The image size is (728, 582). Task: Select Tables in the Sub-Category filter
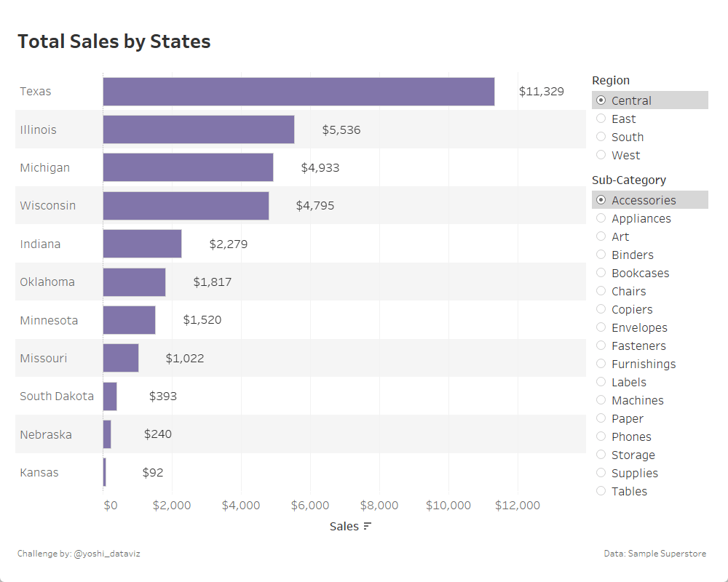point(601,491)
